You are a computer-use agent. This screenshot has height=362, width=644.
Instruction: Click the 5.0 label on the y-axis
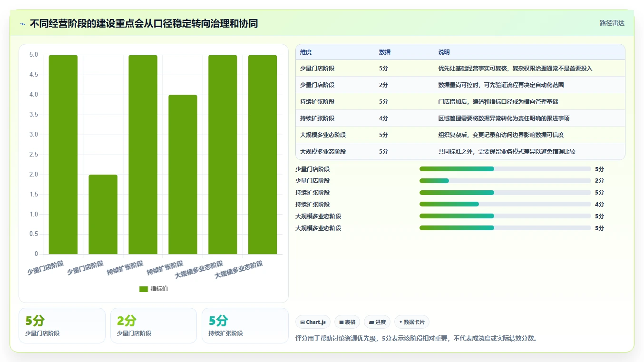click(34, 55)
